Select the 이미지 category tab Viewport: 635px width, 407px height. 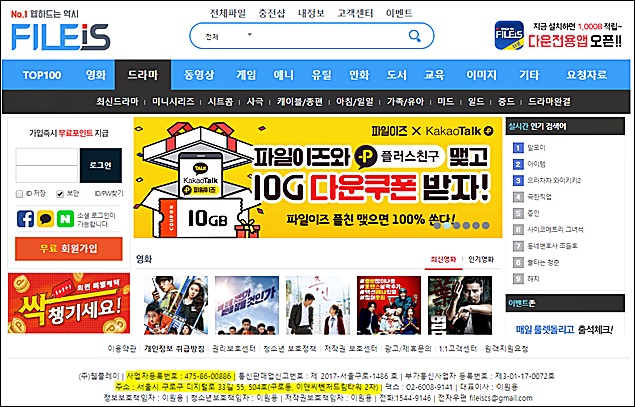(x=482, y=75)
